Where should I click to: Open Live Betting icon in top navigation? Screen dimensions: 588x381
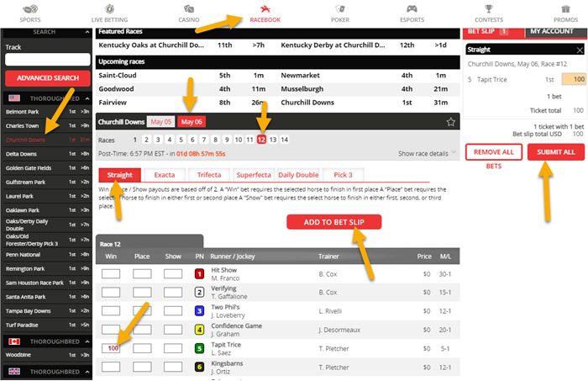coord(109,8)
